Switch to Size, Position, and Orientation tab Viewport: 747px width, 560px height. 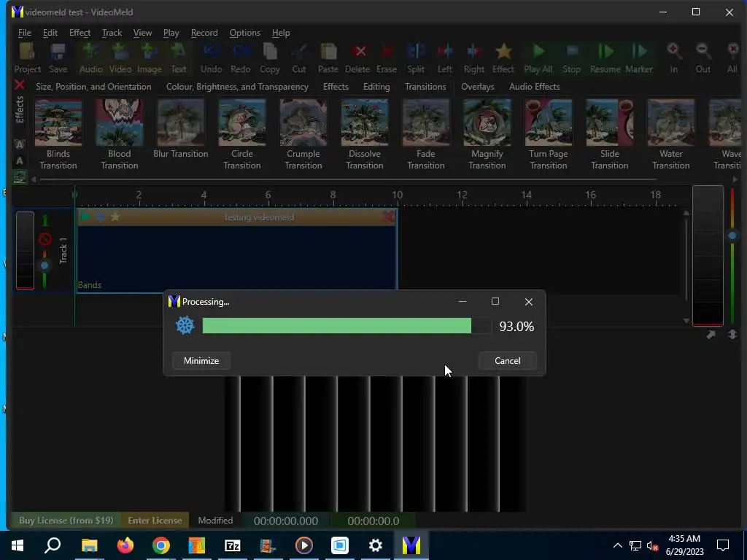tap(93, 87)
